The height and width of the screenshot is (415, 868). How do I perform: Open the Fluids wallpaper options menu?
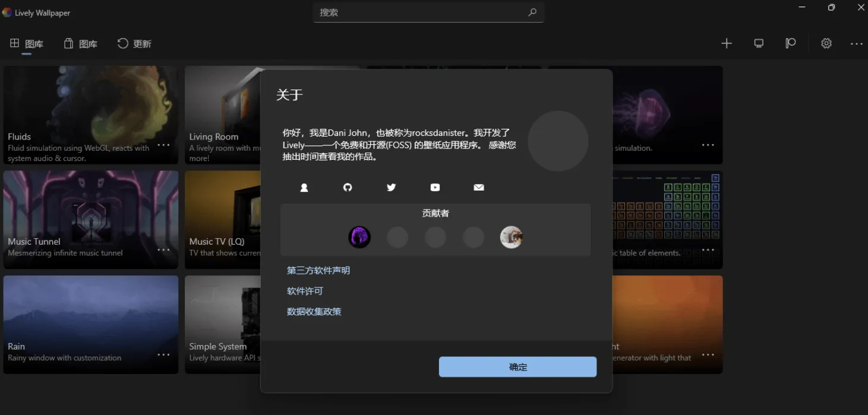(x=163, y=145)
